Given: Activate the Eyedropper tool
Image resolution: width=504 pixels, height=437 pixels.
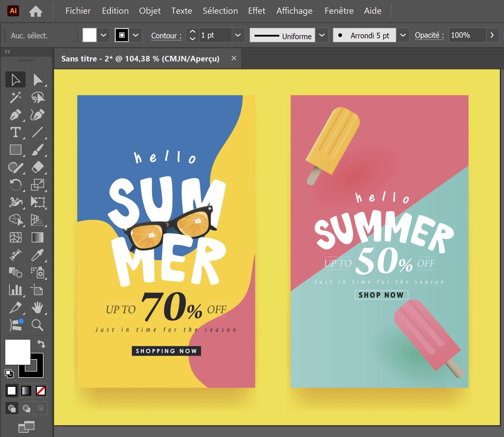Looking at the screenshot, I should 38,255.
